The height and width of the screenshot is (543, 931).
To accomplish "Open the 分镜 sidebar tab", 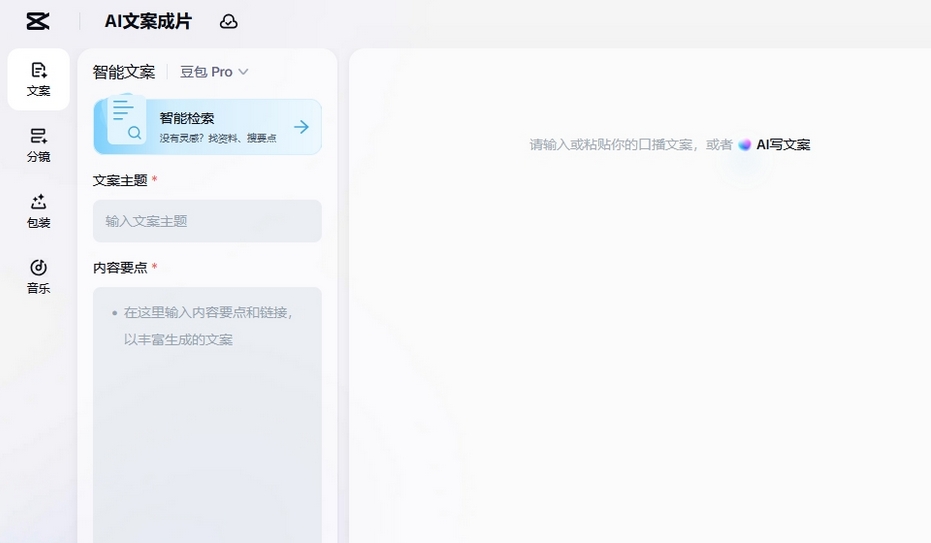I will tap(39, 145).
